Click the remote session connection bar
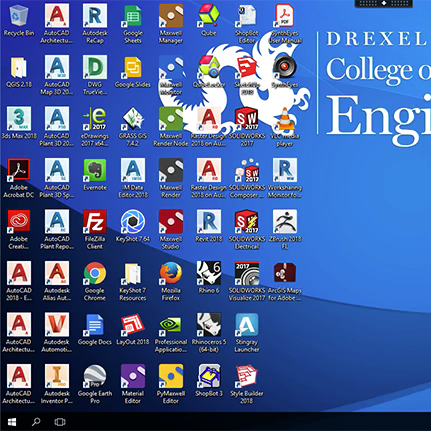The height and width of the screenshot is (431, 431). coord(384,3)
